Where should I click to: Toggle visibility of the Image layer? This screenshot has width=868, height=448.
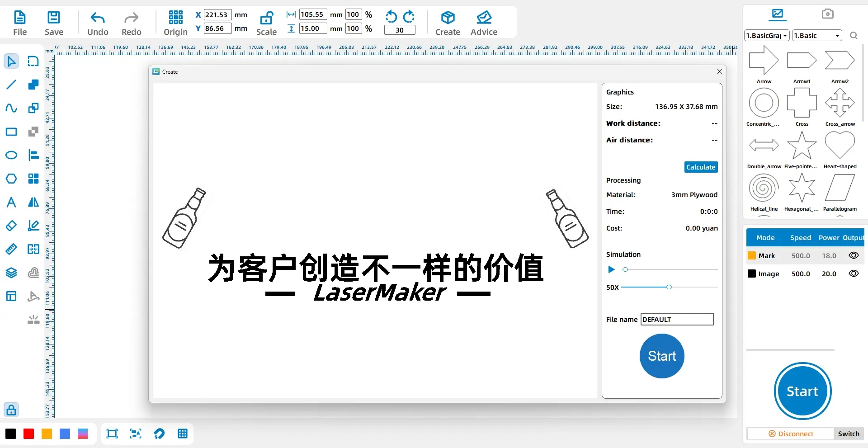tap(854, 274)
